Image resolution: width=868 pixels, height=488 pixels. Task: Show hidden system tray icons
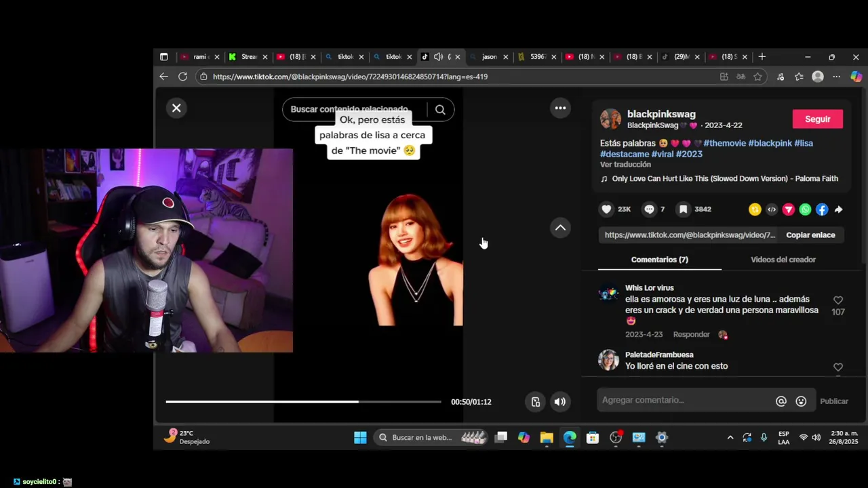tap(730, 438)
